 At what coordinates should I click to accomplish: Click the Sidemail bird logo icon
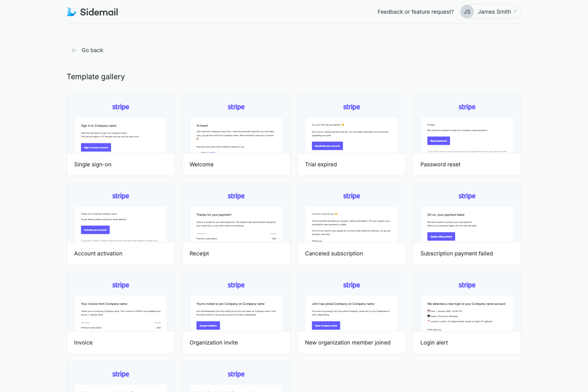pyautogui.click(x=71, y=12)
